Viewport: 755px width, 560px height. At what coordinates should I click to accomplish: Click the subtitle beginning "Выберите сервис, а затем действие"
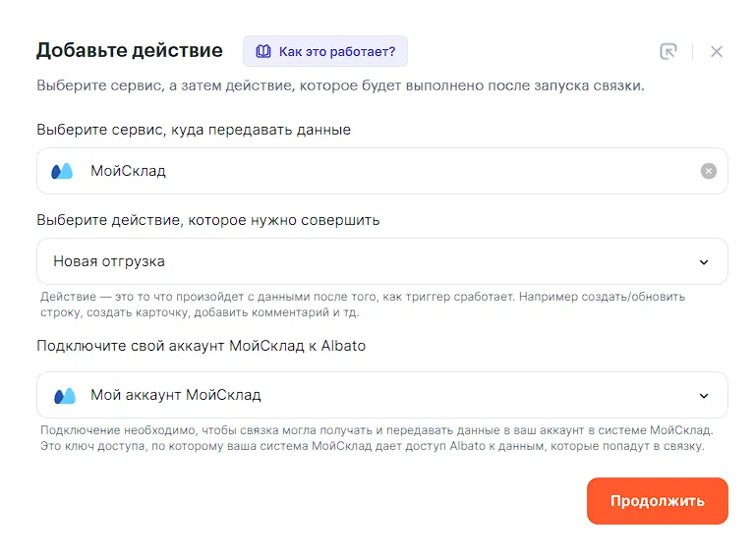click(x=340, y=85)
